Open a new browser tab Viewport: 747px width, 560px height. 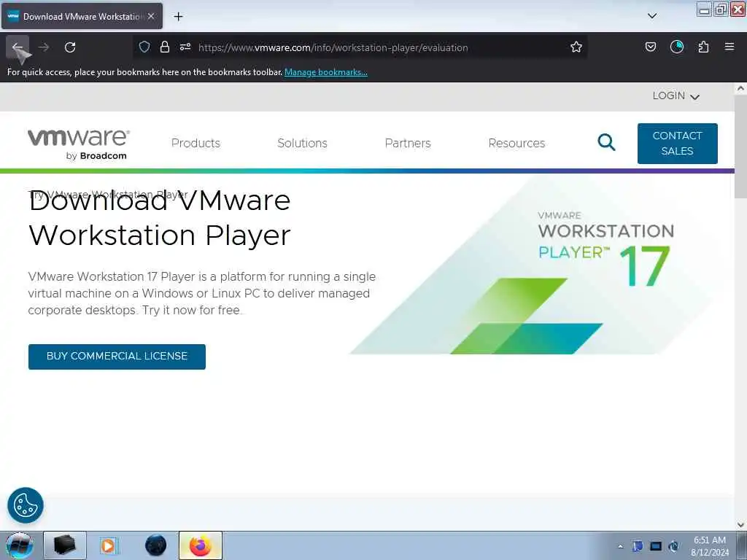(178, 17)
